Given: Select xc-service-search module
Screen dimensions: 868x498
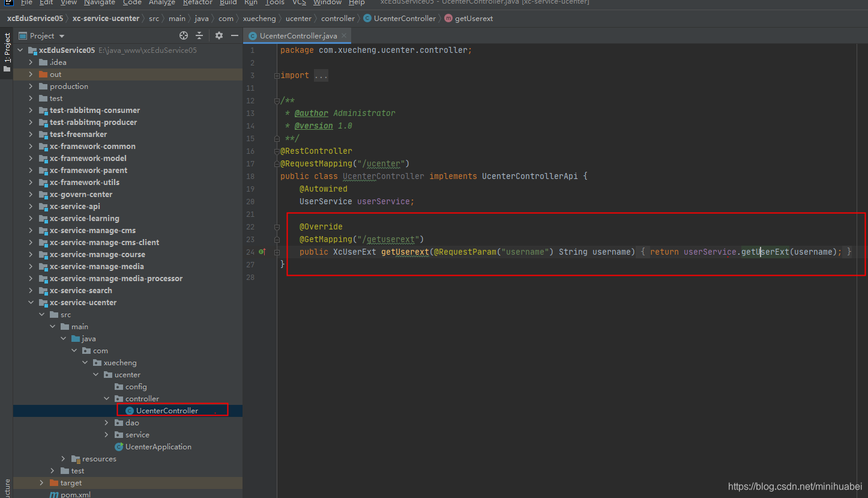Looking at the screenshot, I should [81, 291].
